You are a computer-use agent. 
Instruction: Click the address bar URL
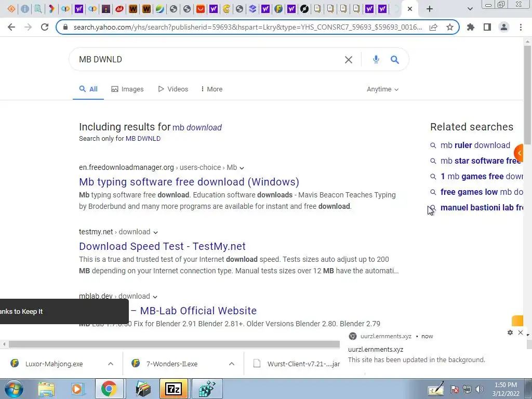click(248, 27)
